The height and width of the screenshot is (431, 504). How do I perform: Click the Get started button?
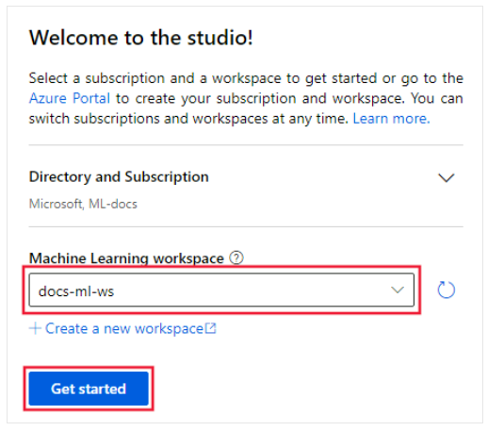pyautogui.click(x=89, y=389)
